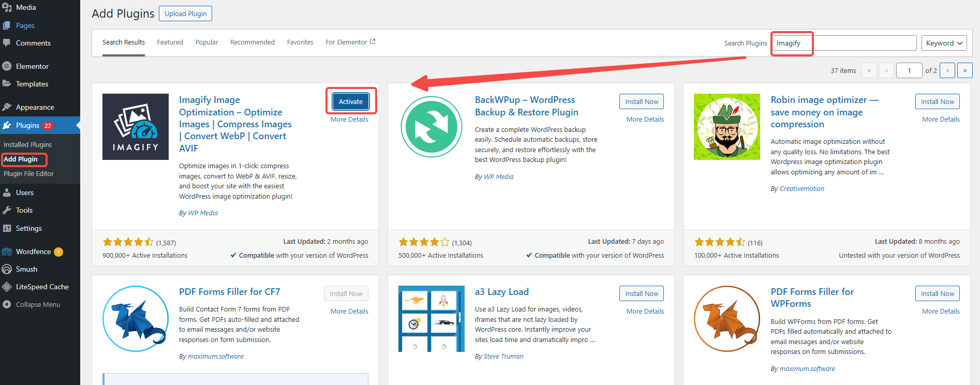Open Wordfence from the sidebar icon
The width and height of the screenshot is (980, 385).
tap(7, 252)
